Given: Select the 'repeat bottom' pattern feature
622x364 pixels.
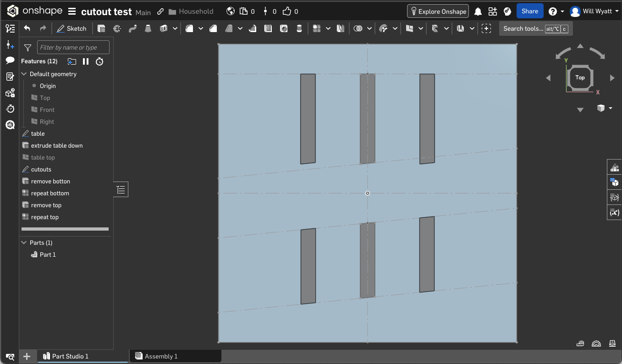Looking at the screenshot, I should click(50, 193).
